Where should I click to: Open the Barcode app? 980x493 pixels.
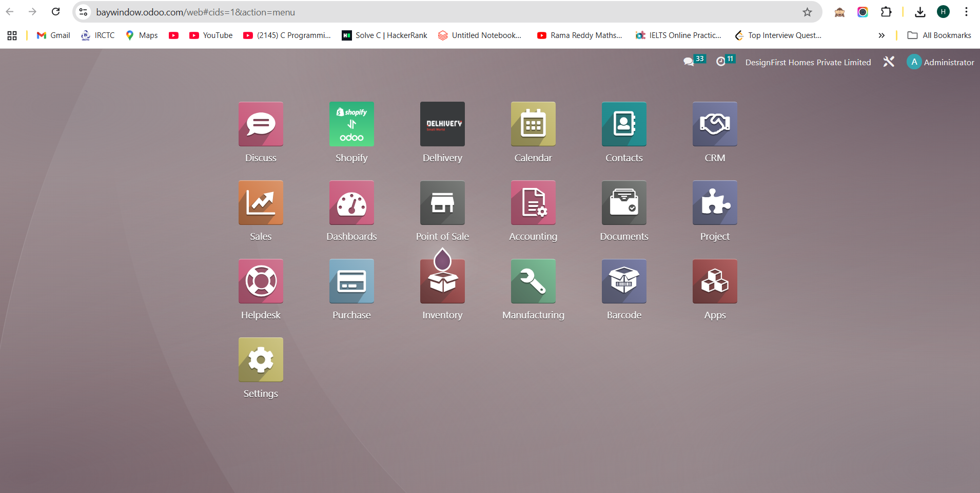coord(624,281)
